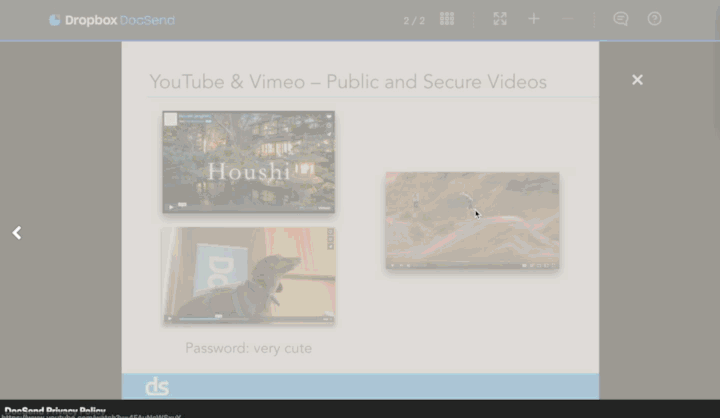The width and height of the screenshot is (720, 418).
Task: Zoom out with the minus icon
Action: [x=567, y=19]
